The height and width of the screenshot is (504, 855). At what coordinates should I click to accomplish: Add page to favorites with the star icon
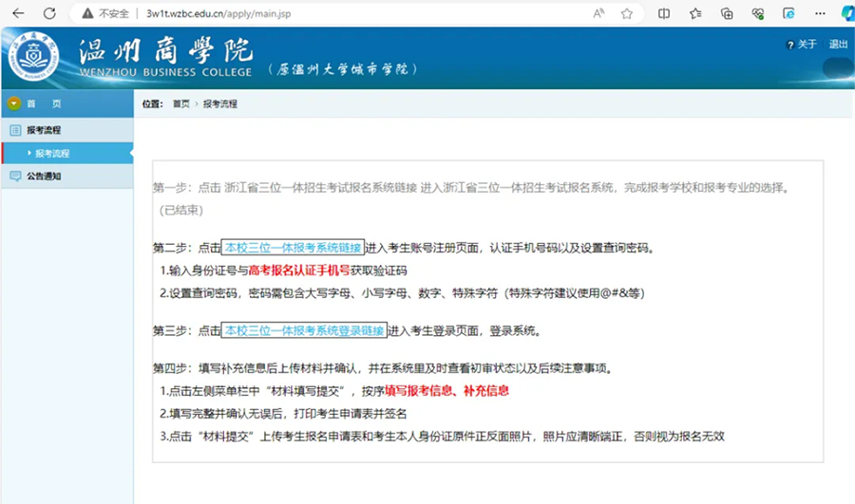(627, 13)
